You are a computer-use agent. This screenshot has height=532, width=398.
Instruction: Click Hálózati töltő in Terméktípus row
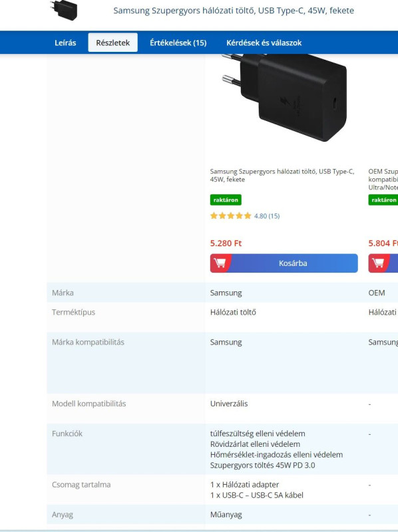[x=233, y=312]
